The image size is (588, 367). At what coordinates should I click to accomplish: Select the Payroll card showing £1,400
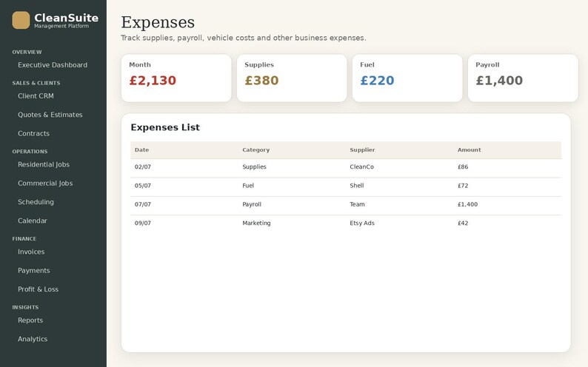click(x=523, y=78)
